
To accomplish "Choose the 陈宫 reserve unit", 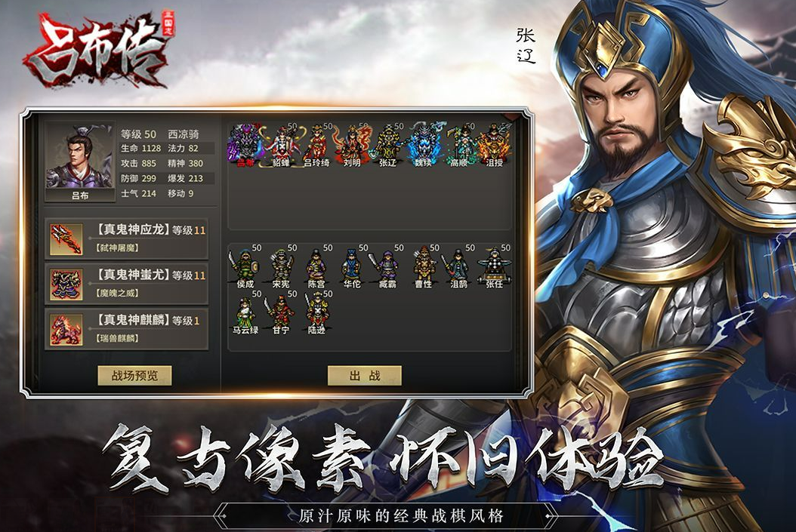I will [316, 267].
